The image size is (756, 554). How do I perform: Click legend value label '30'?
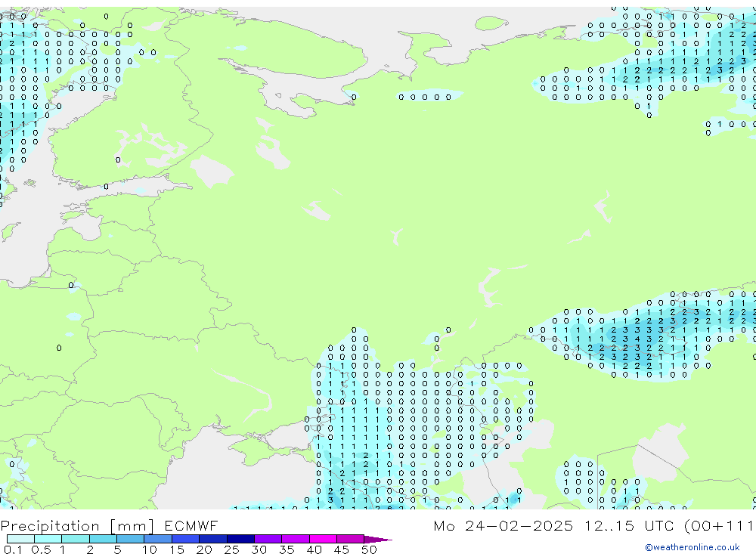click(x=259, y=549)
